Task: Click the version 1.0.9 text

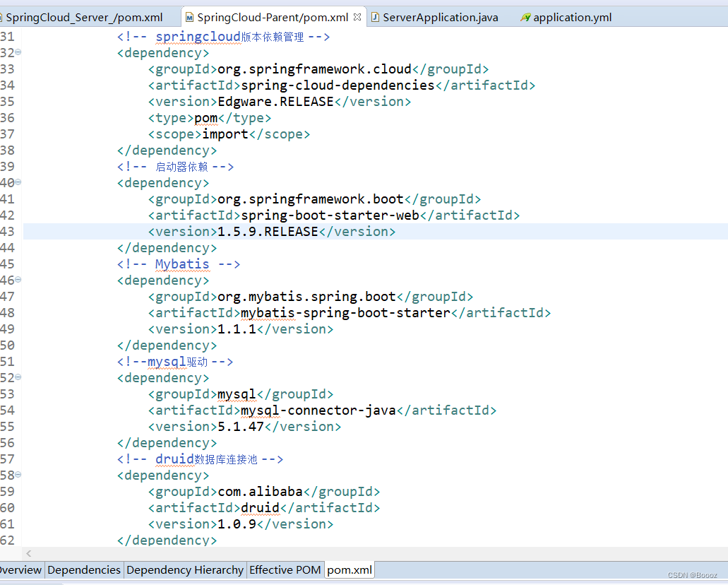Action: (x=237, y=524)
